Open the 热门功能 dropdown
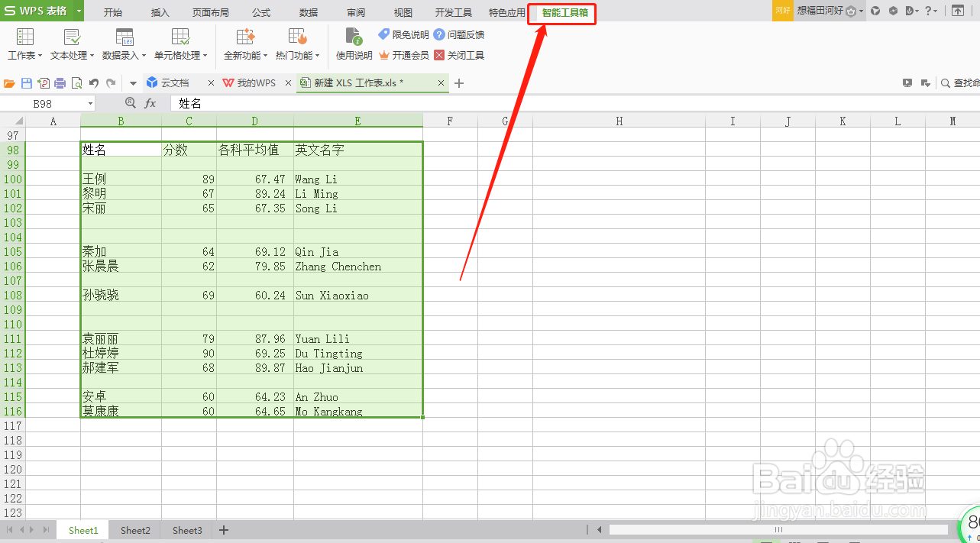Image resolution: width=980 pixels, height=543 pixels. pos(297,44)
